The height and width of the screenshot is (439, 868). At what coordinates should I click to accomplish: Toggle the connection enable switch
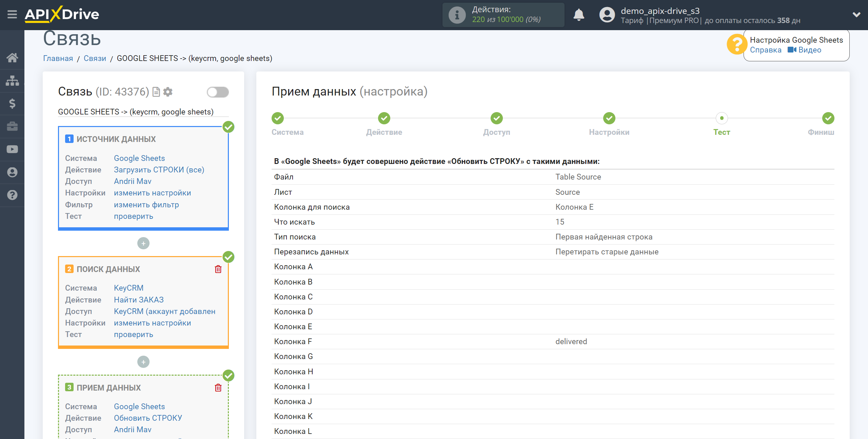[x=218, y=92]
